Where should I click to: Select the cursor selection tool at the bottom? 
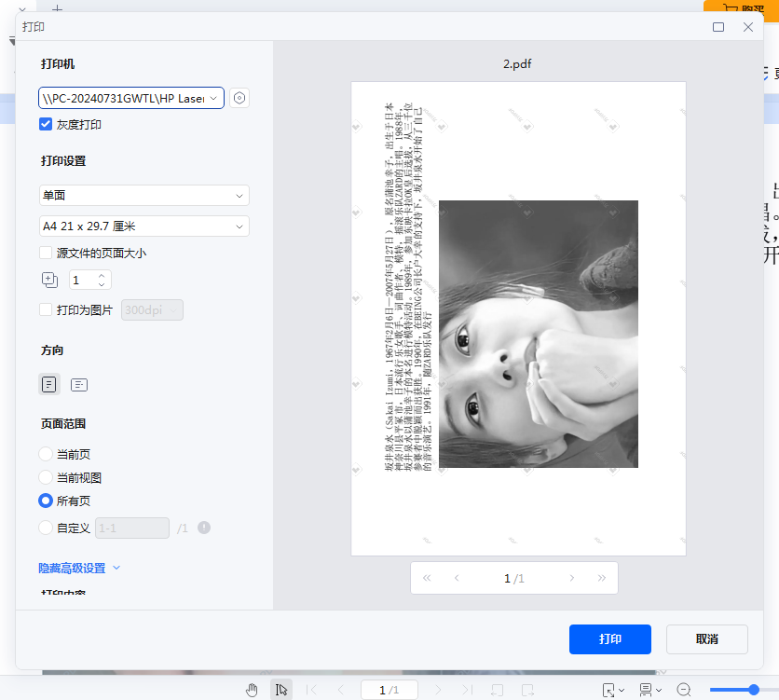281,689
